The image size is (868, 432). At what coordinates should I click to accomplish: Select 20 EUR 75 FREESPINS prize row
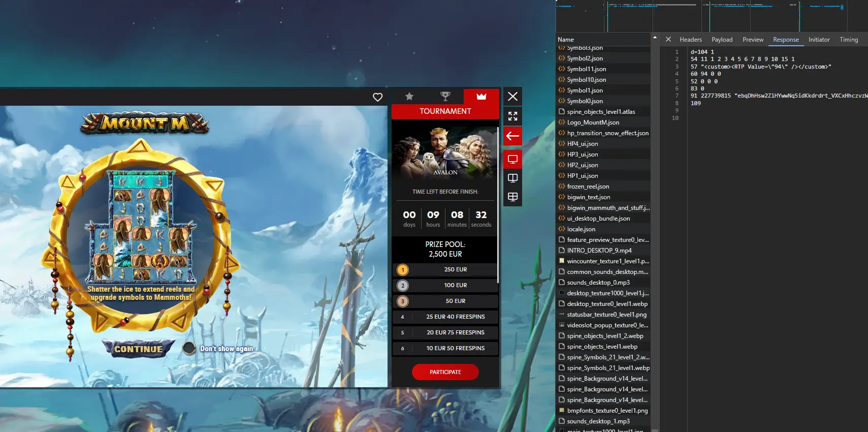(445, 333)
